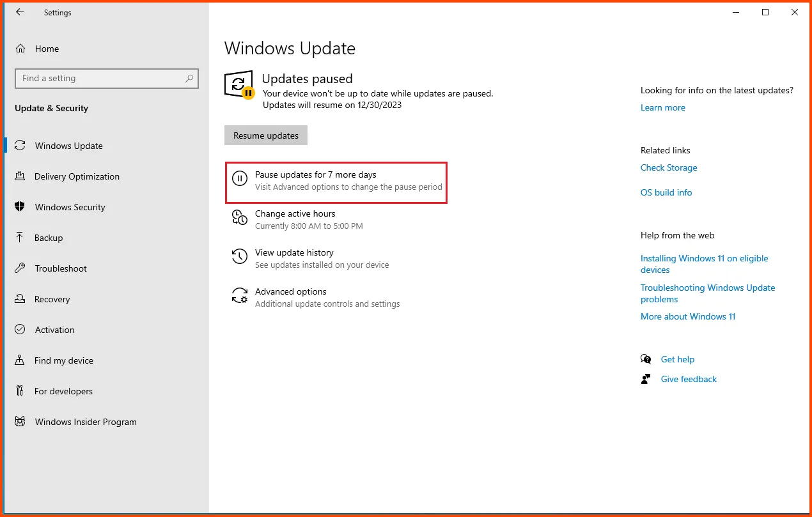
Task: Click the Windows Update sync icon in sidebar
Action: click(x=20, y=146)
